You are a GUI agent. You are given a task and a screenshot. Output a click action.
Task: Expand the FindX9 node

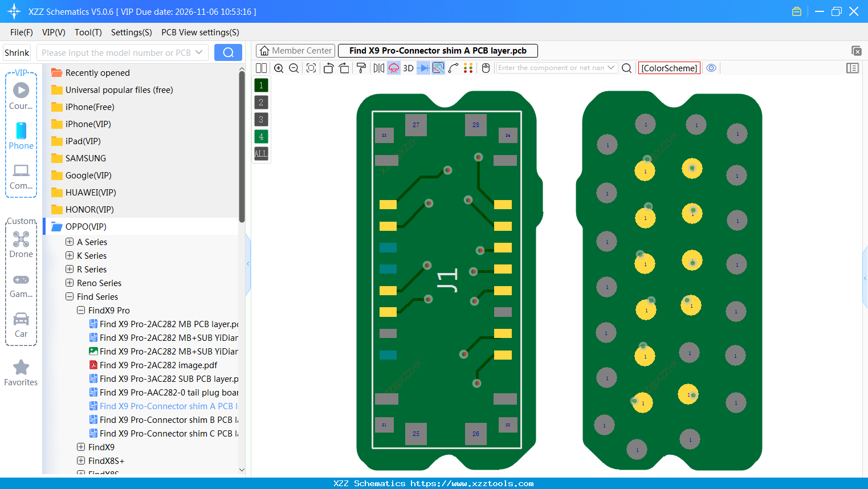[81, 447]
